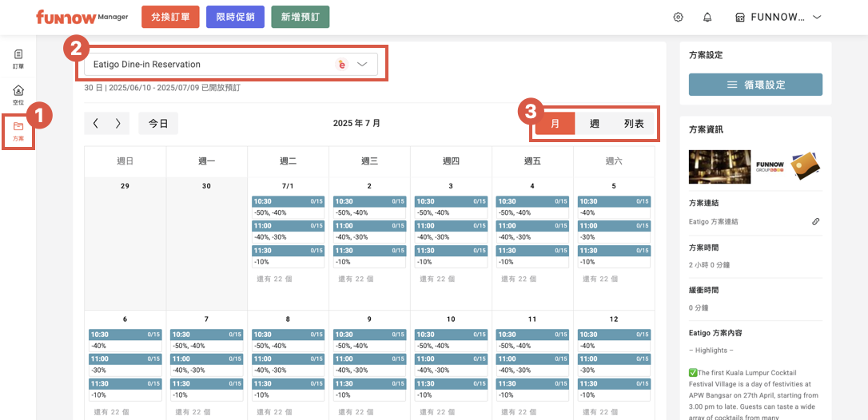Open the 訂單 orders sidebar icon

coord(18,58)
